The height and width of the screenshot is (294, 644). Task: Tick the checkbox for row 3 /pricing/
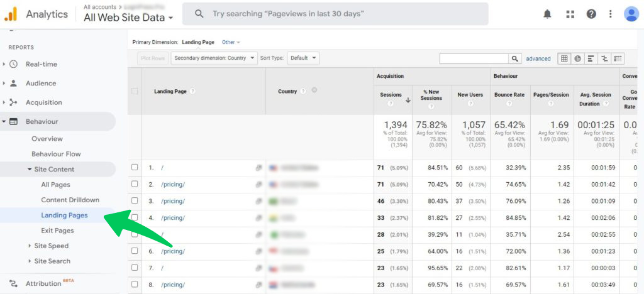135,201
